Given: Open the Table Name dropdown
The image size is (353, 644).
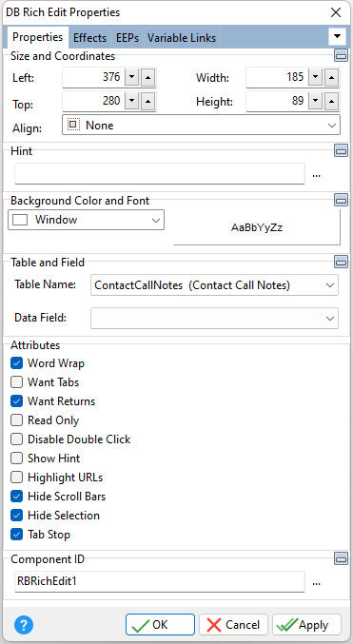Looking at the screenshot, I should click(x=214, y=285).
